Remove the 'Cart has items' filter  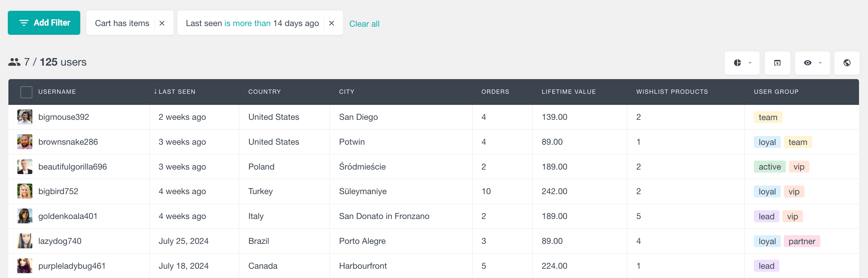click(162, 23)
